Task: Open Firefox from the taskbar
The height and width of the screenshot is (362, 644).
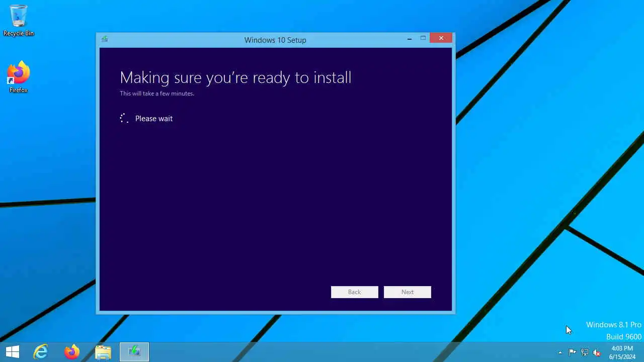Action: [72, 352]
